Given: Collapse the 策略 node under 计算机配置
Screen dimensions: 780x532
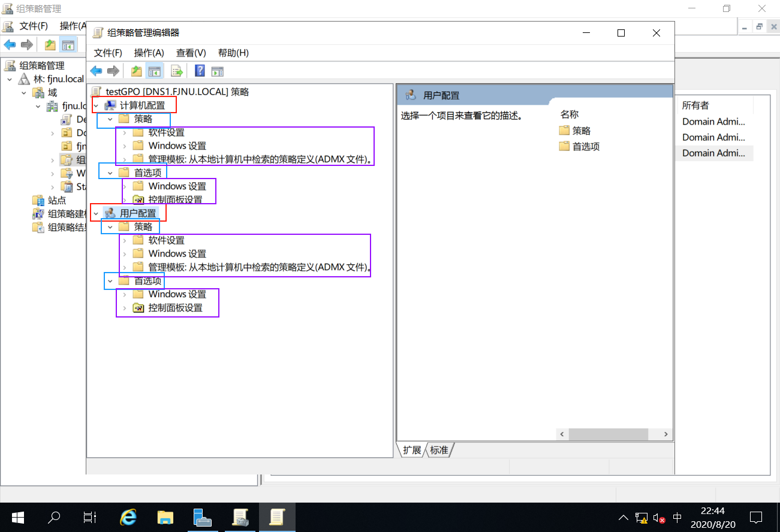Looking at the screenshot, I should (110, 119).
